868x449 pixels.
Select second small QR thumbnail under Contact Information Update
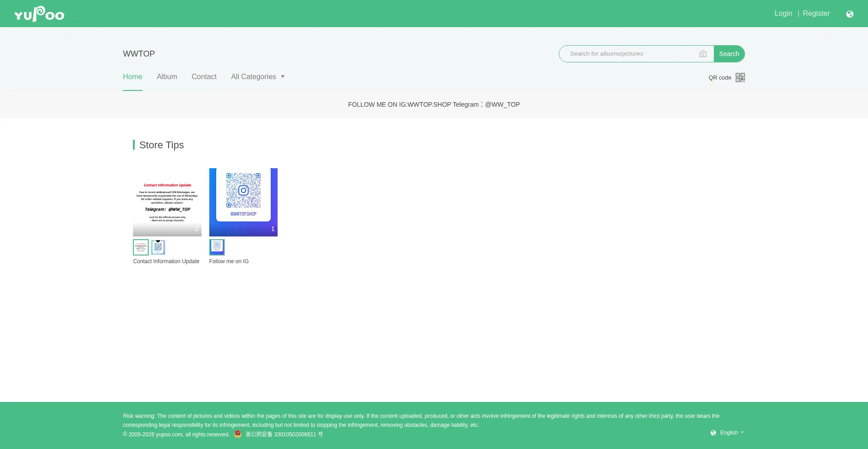click(x=158, y=247)
